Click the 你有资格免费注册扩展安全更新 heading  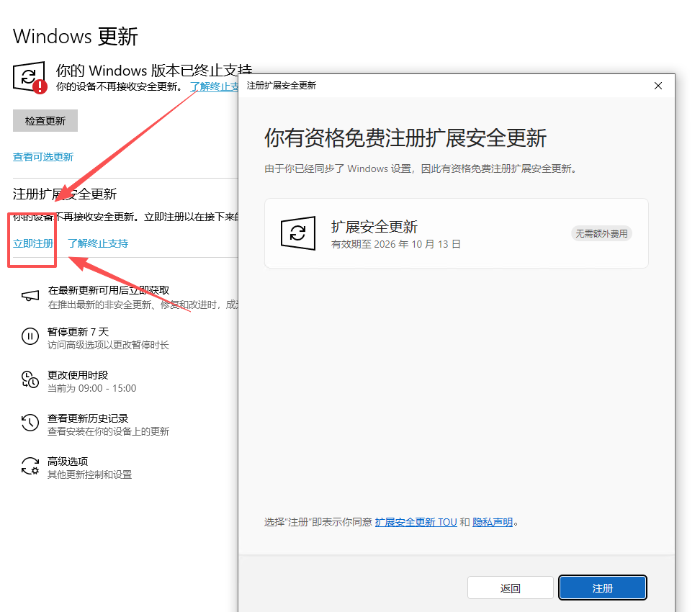click(x=405, y=138)
